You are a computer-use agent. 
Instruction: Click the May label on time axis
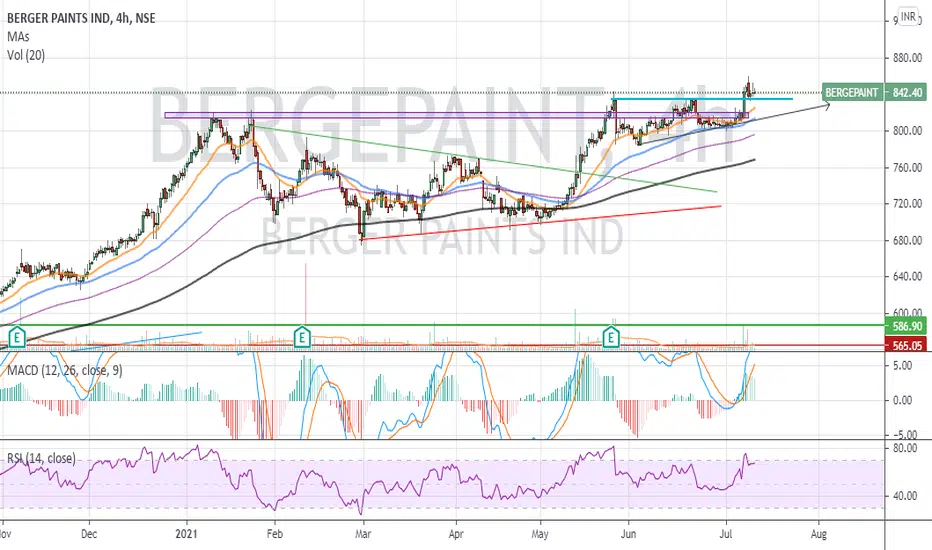click(540, 535)
